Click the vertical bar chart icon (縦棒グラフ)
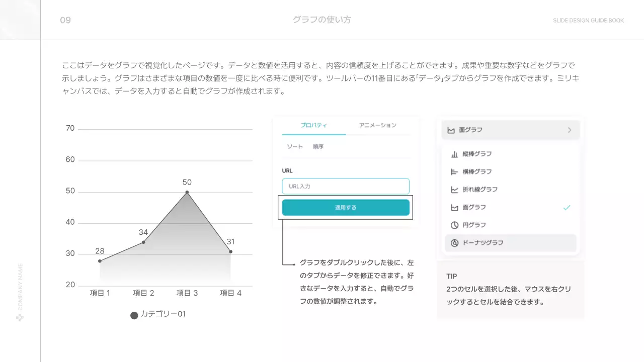Viewport: 644px width, 362px height. click(x=454, y=154)
